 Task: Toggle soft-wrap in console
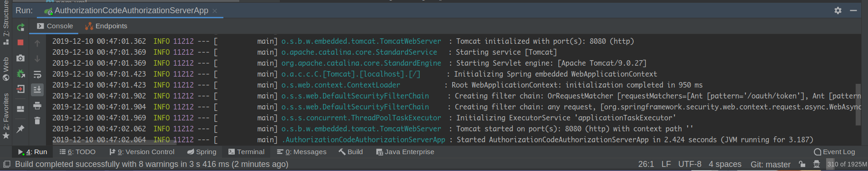click(x=37, y=74)
